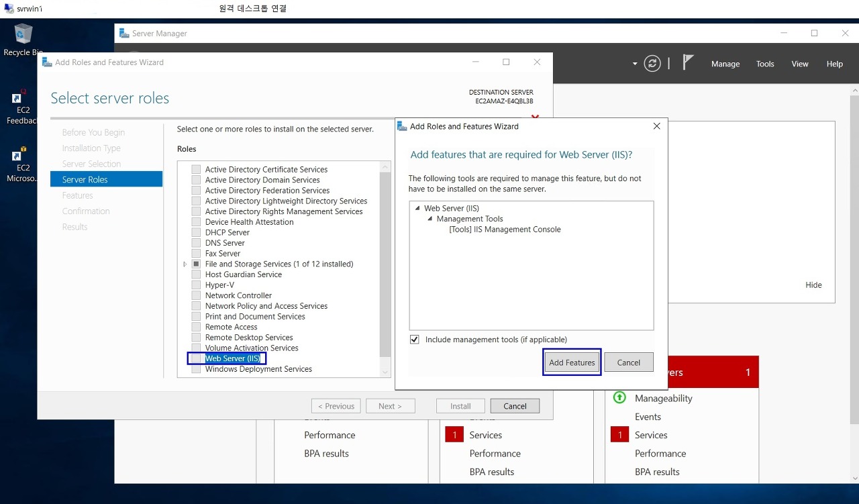Open the notifications flag in Server Manager
This screenshot has width=859, height=504.
pyautogui.click(x=688, y=62)
